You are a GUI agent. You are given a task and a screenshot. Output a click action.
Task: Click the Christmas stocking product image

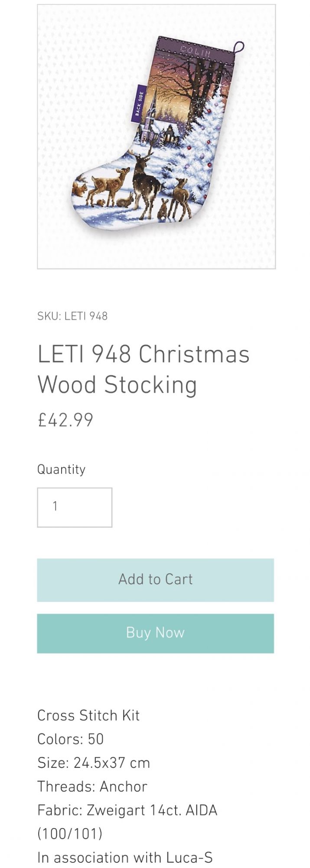point(156,136)
